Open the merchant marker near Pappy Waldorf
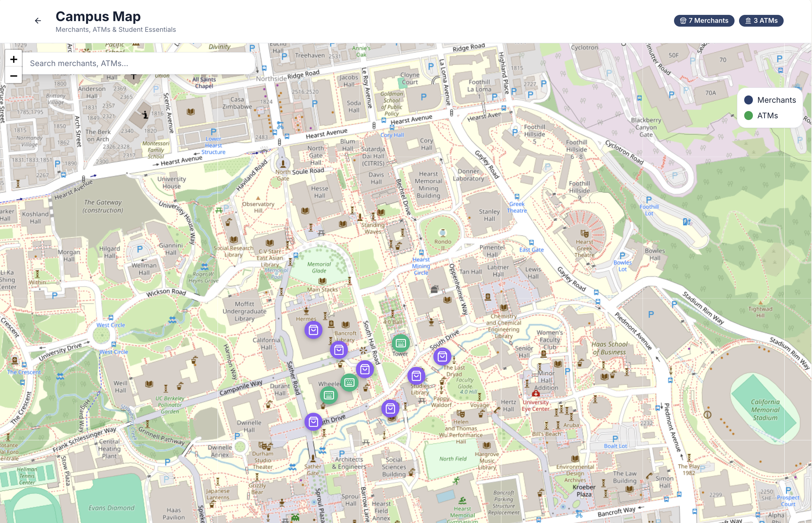The image size is (812, 523). pos(390,409)
